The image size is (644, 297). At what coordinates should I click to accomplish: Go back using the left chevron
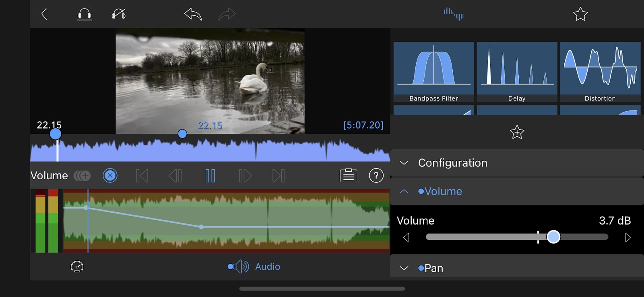coord(44,14)
